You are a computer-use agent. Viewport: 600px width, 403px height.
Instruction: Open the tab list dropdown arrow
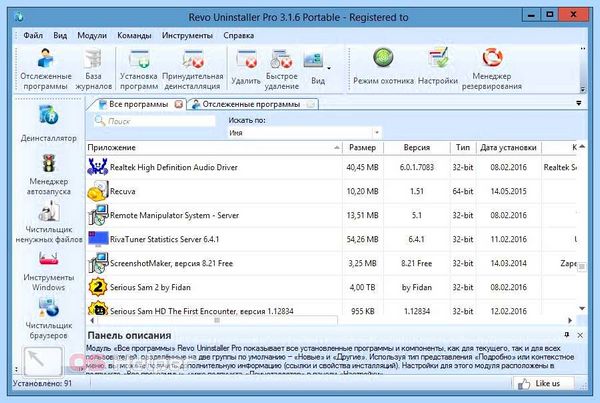pos(579,103)
